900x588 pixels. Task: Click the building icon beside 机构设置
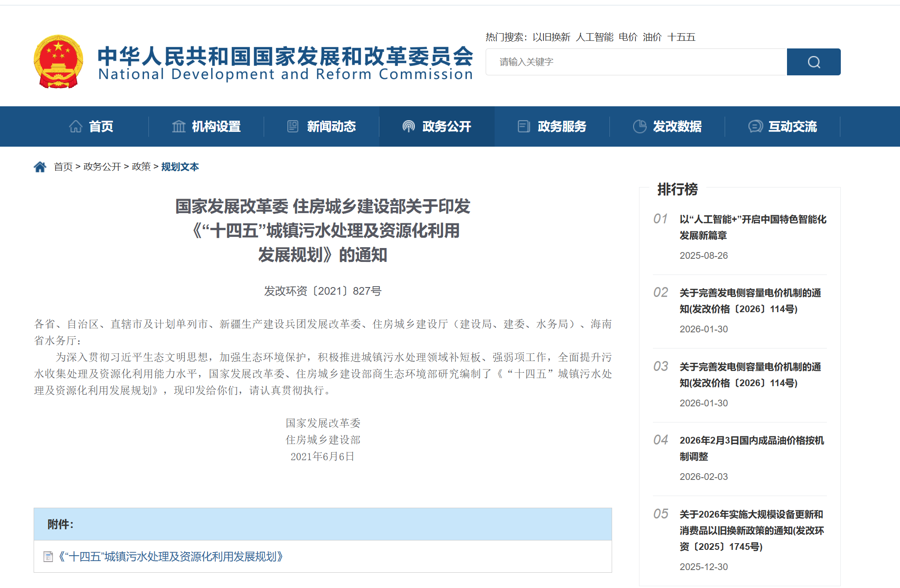pyautogui.click(x=178, y=126)
